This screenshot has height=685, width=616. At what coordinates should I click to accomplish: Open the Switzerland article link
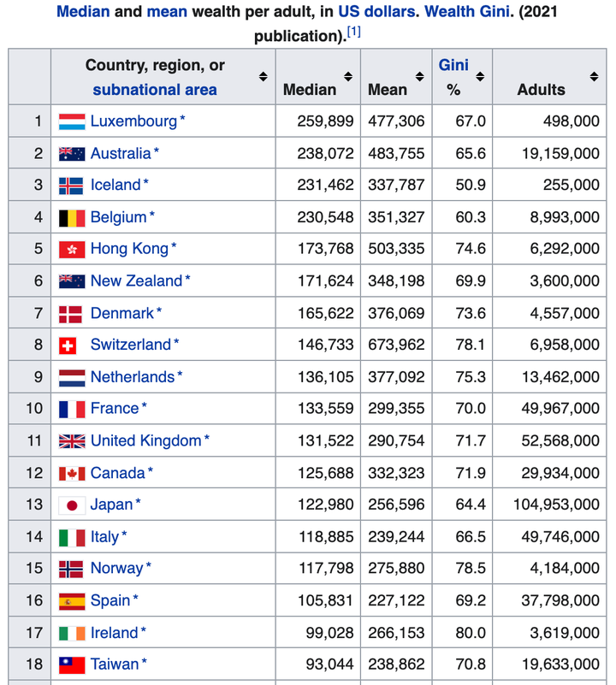pyautogui.click(x=131, y=345)
